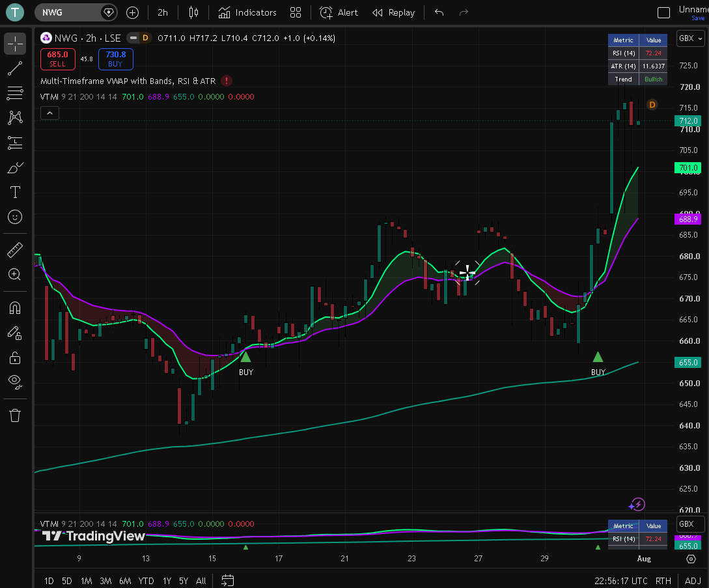This screenshot has width=709, height=588.
Task: Hide all drawings with eye icon
Action: point(15,382)
